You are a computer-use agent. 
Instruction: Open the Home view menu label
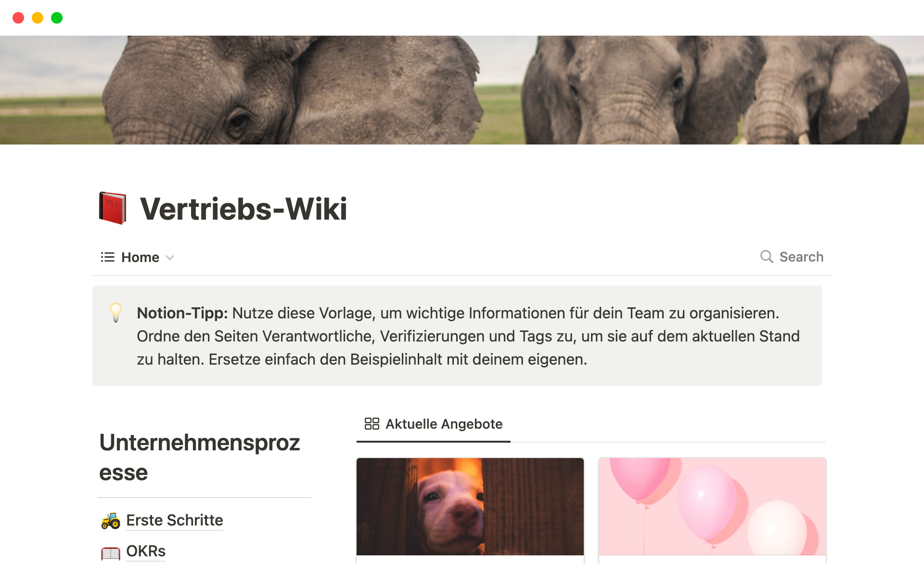(140, 257)
